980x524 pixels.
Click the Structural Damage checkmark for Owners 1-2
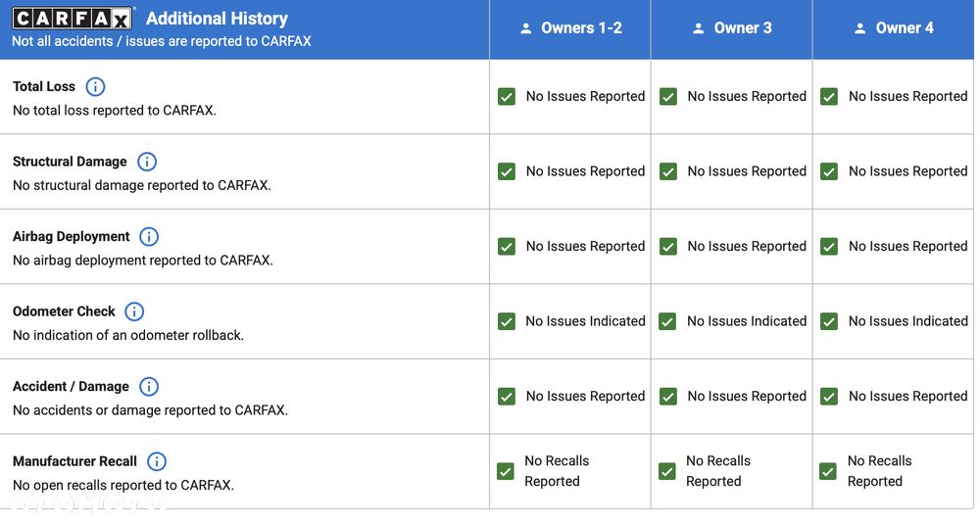click(x=507, y=171)
